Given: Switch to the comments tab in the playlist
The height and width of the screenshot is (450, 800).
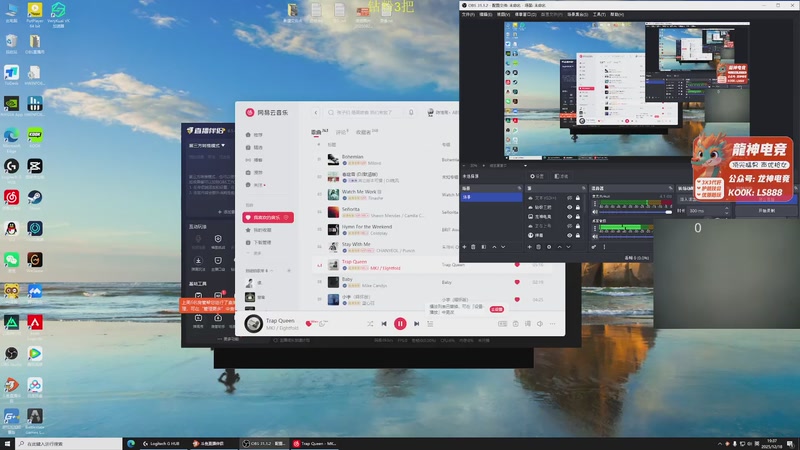Looking at the screenshot, I should 341,132.
